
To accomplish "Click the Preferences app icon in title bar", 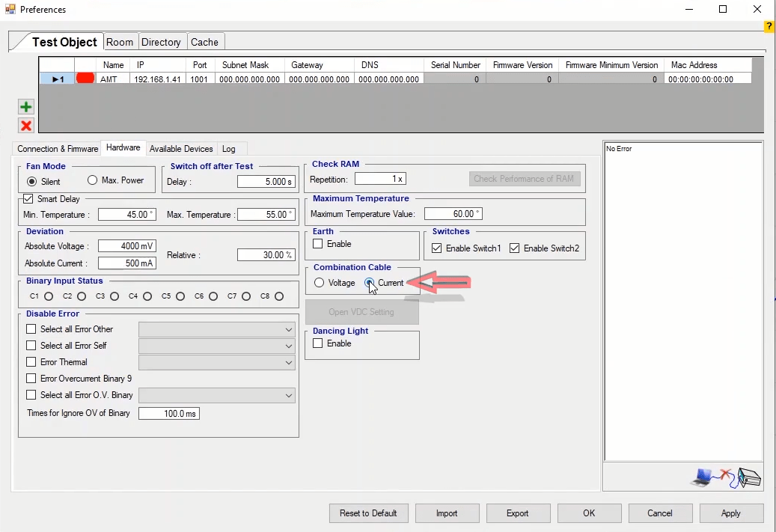I will coord(10,10).
